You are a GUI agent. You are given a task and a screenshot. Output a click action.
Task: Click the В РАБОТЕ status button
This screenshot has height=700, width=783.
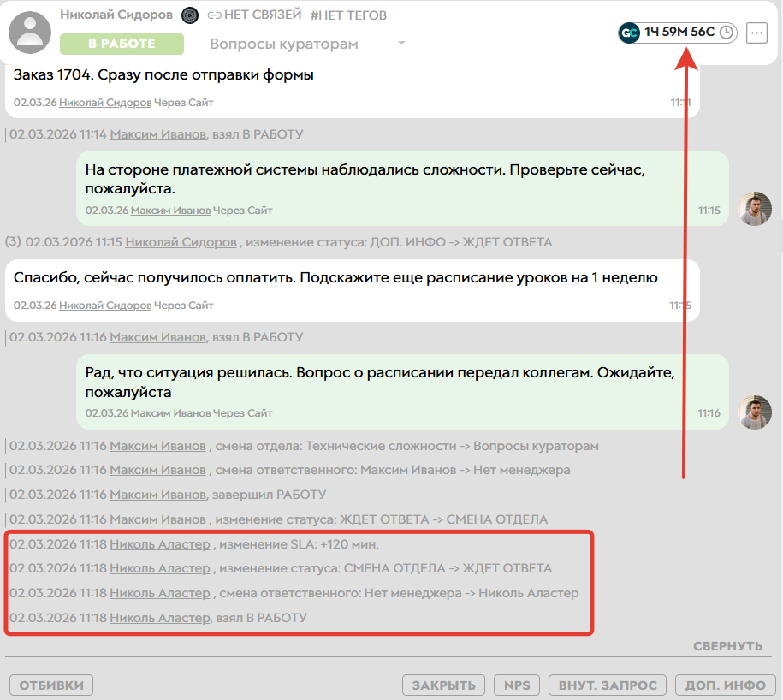point(122,44)
